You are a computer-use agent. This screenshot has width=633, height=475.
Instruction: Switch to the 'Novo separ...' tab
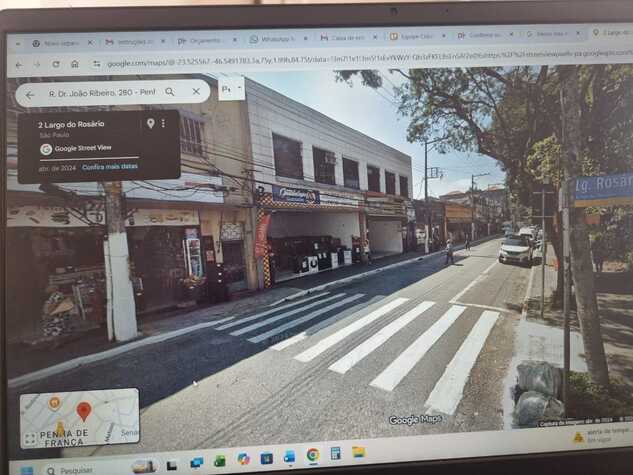pyautogui.click(x=61, y=43)
